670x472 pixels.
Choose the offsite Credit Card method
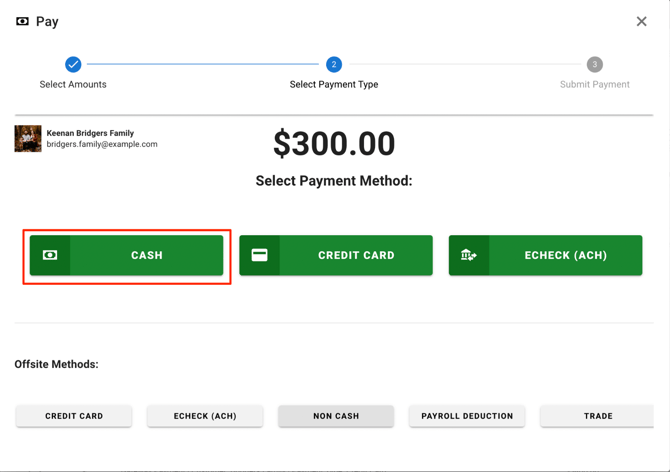tap(74, 416)
